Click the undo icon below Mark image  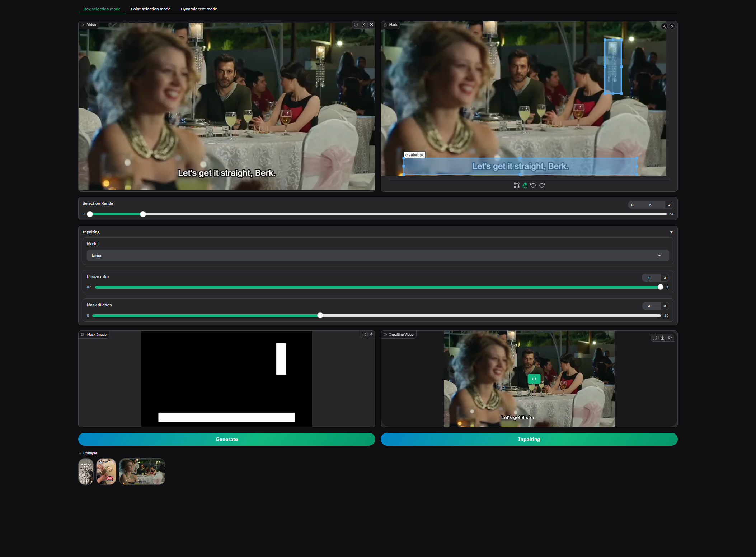point(533,185)
